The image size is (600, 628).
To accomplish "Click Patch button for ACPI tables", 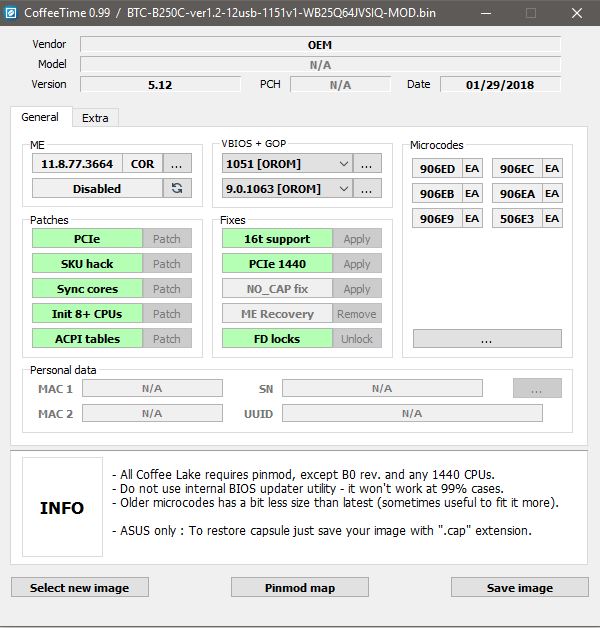I will 167,339.
